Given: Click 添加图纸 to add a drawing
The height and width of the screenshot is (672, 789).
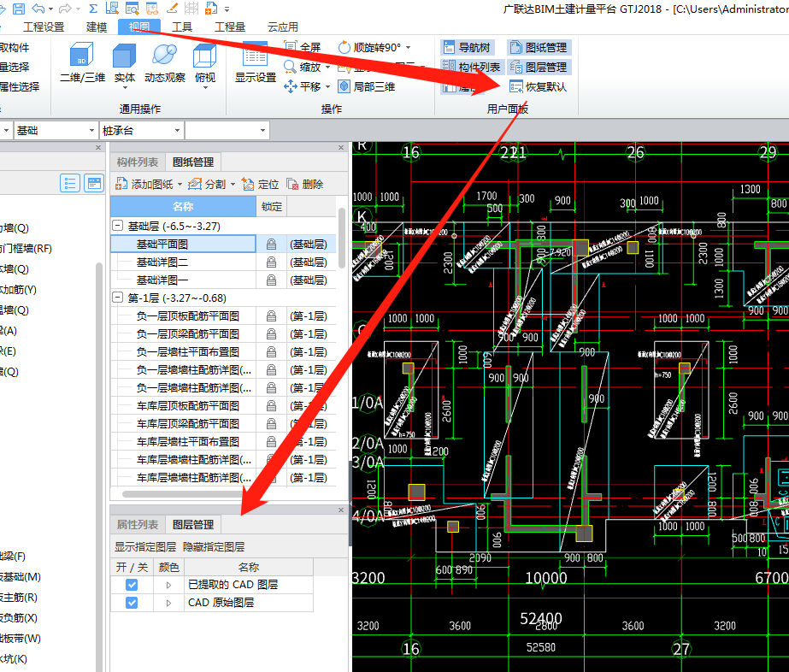Looking at the screenshot, I should tap(144, 184).
